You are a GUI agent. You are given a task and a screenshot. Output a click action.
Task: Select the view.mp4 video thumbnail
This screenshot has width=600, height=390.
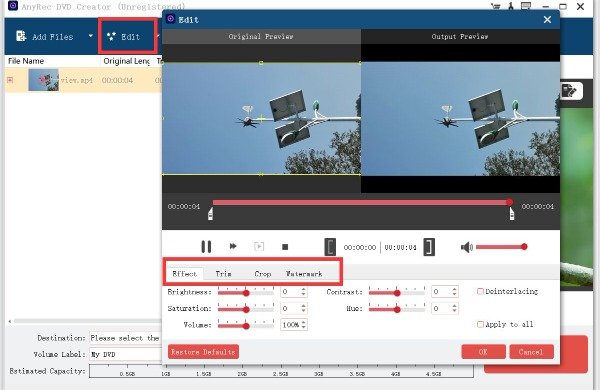click(44, 80)
